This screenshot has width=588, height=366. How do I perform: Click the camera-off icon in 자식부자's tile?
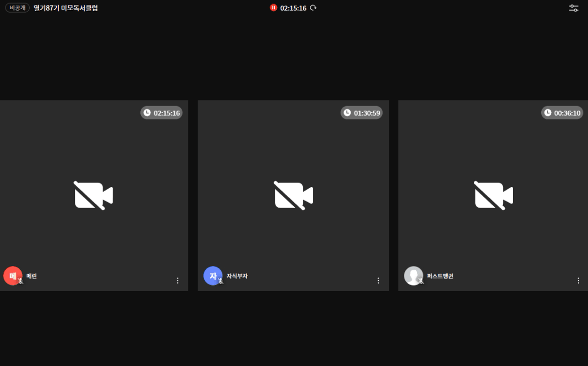click(x=293, y=196)
